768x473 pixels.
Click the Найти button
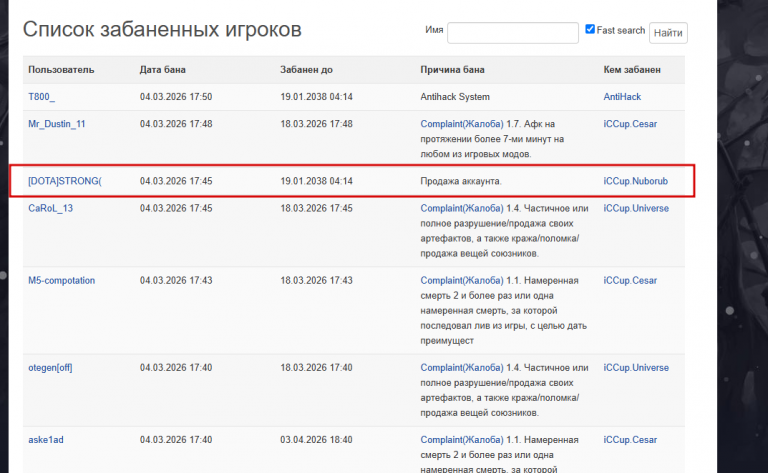668,33
